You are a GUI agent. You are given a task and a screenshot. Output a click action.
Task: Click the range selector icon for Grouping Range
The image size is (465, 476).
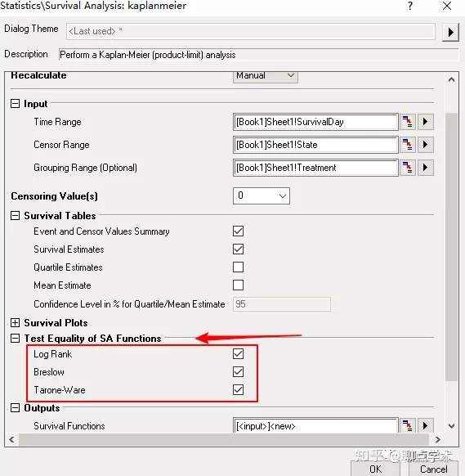pyautogui.click(x=407, y=168)
